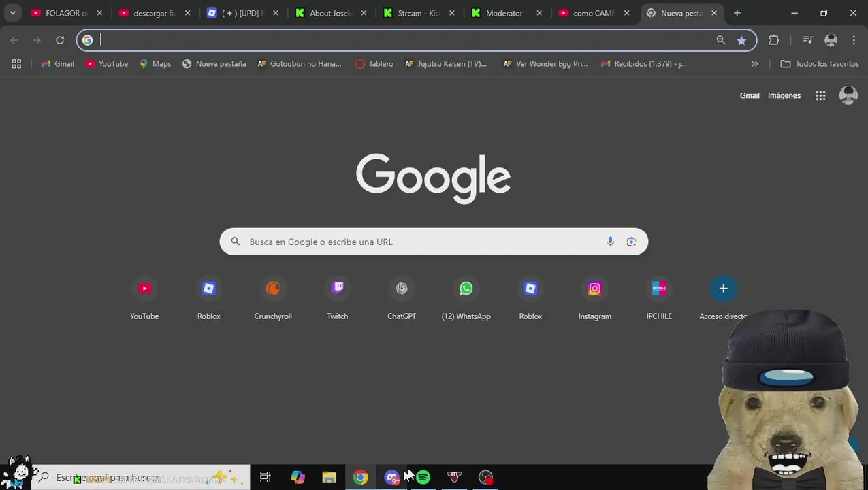This screenshot has width=868, height=490.
Task: Open the Ver Wonder Egg Pri... bookmark
Action: click(545, 63)
